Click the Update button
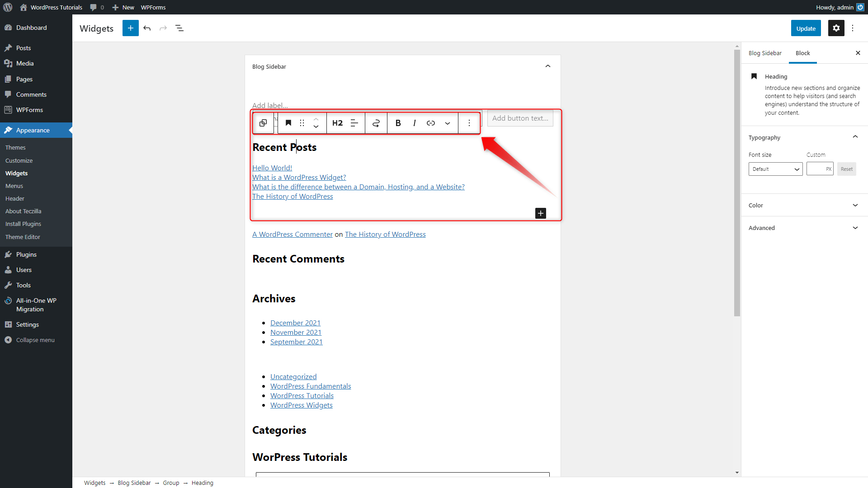Image resolution: width=868 pixels, height=488 pixels. 806,28
